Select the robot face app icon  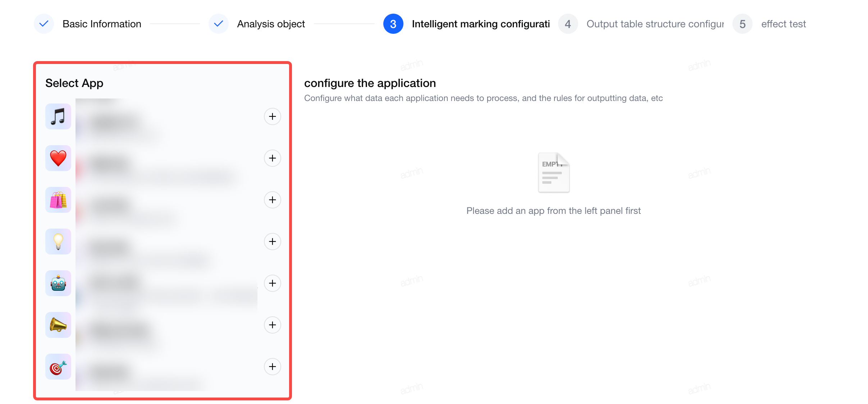point(58,283)
